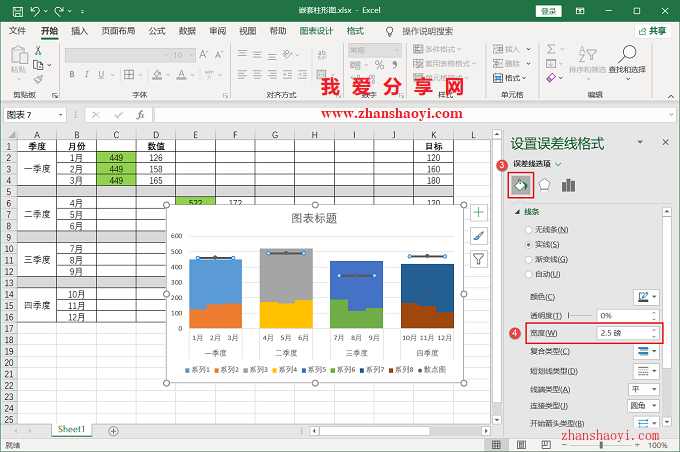The height and width of the screenshot is (452, 680).
Task: Open the Formulas (公式) tab
Action: [157, 31]
